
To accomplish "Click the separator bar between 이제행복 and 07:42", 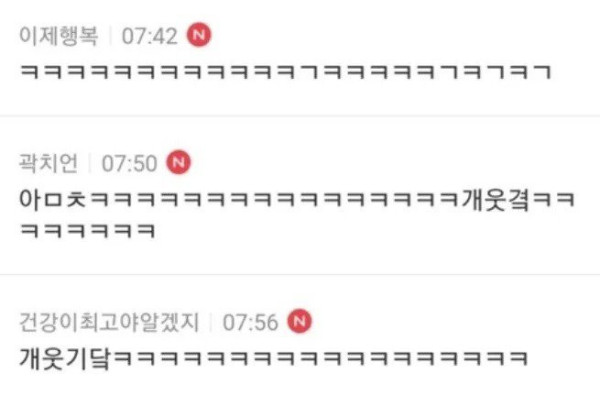I will [x=110, y=36].
